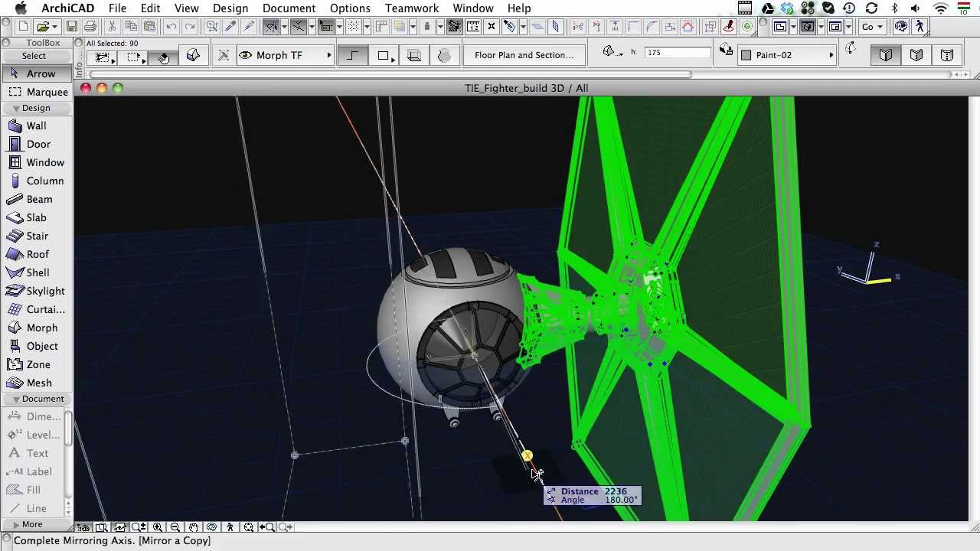Toggle first morph edge type button

pyautogui.click(x=886, y=55)
